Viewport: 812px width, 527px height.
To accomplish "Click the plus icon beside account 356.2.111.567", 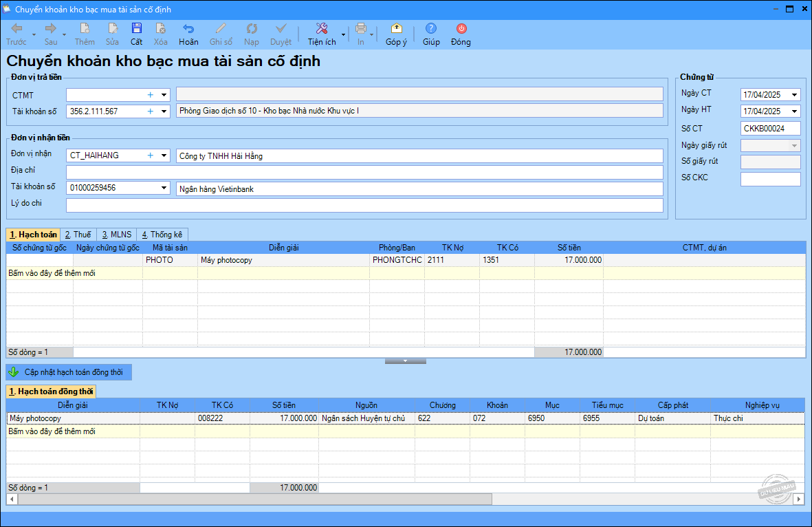I will click(x=150, y=111).
